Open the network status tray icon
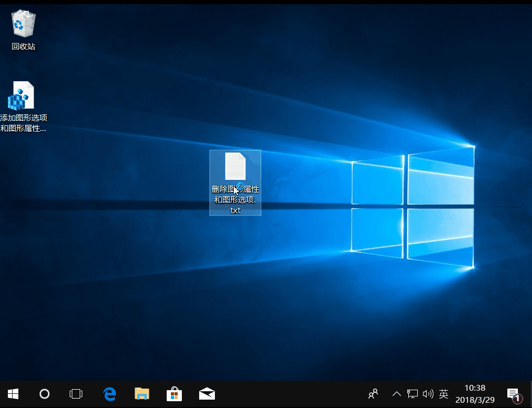Image resolution: width=532 pixels, height=408 pixels. pos(412,394)
